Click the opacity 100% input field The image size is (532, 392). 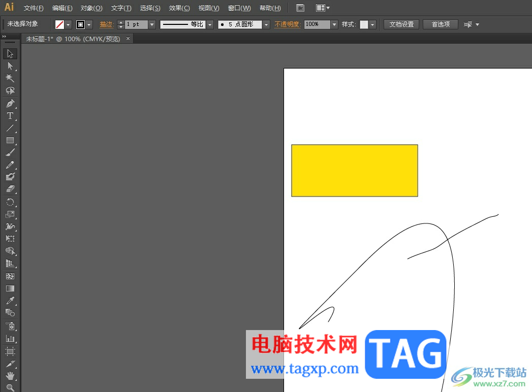[x=317, y=24]
